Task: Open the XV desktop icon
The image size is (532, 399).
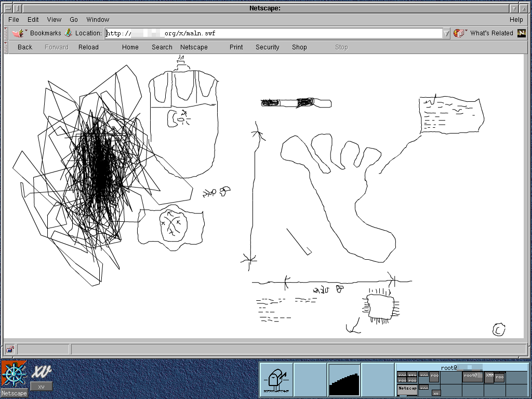Action: pyautogui.click(x=42, y=372)
